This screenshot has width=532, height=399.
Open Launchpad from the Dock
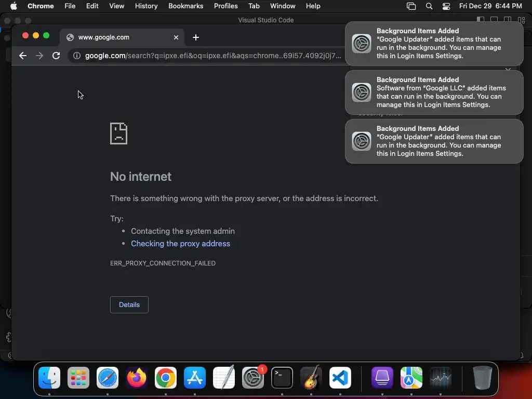(x=78, y=378)
